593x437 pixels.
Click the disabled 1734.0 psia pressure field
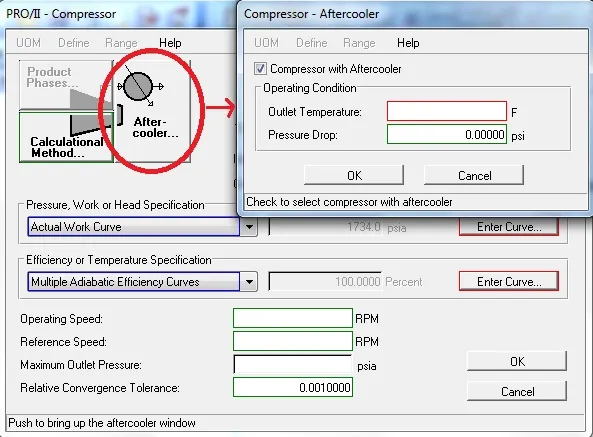(x=325, y=227)
